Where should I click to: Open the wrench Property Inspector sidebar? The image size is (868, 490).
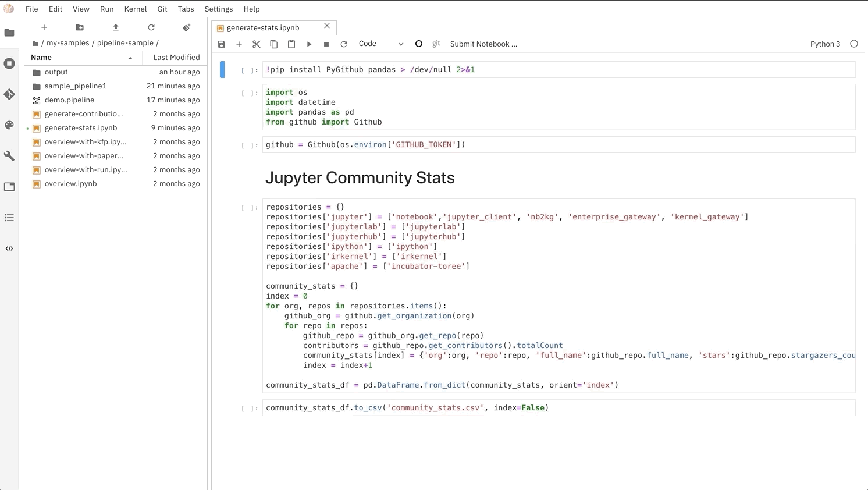9,156
